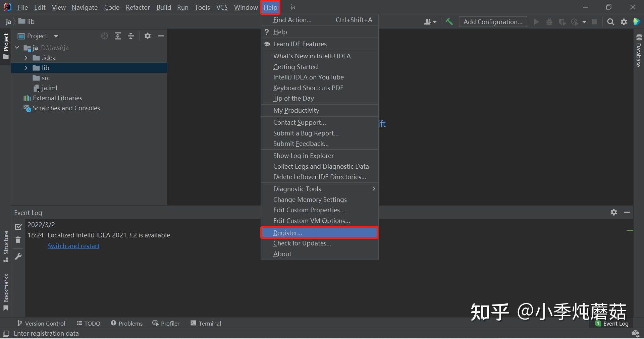
Task: Click the tool windows toggle icon in status bar
Action: point(6,333)
